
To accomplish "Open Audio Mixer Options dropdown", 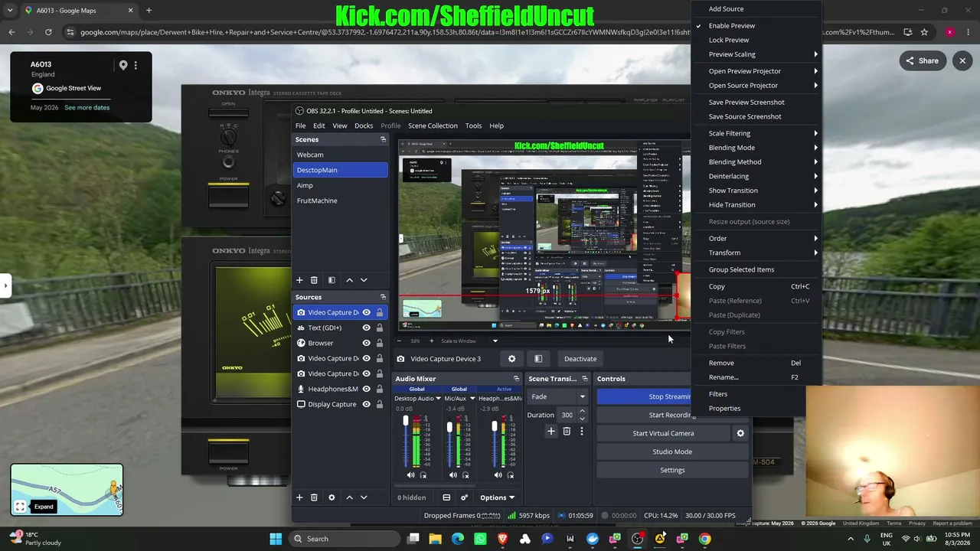I will click(x=497, y=497).
